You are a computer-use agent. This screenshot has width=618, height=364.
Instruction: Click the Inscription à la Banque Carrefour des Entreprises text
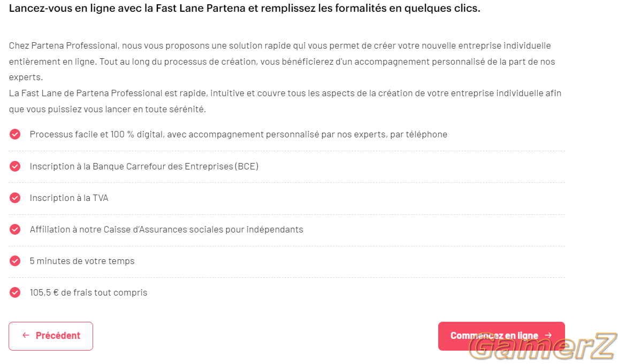[x=144, y=166]
